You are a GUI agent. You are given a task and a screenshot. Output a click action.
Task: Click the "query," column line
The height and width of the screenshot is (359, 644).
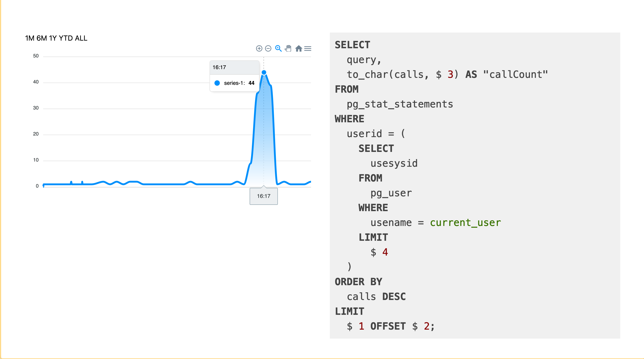tap(364, 60)
